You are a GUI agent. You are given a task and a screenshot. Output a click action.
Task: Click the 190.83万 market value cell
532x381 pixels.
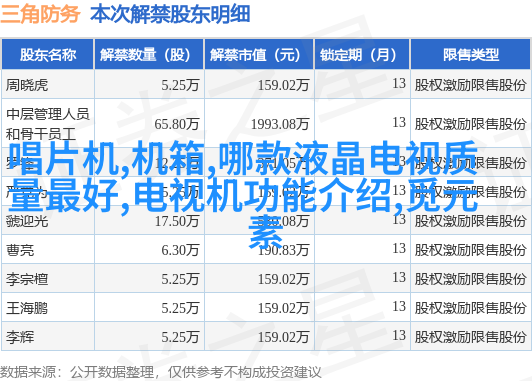pos(283,250)
